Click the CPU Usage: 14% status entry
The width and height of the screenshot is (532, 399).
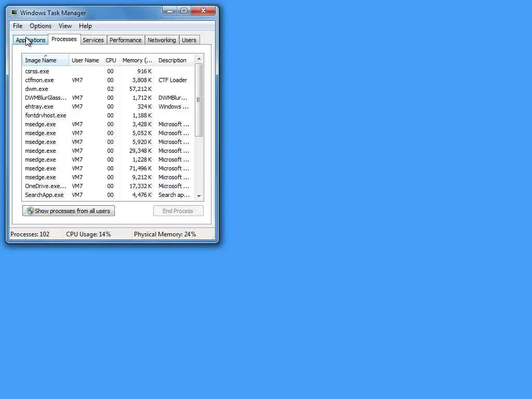pos(88,234)
